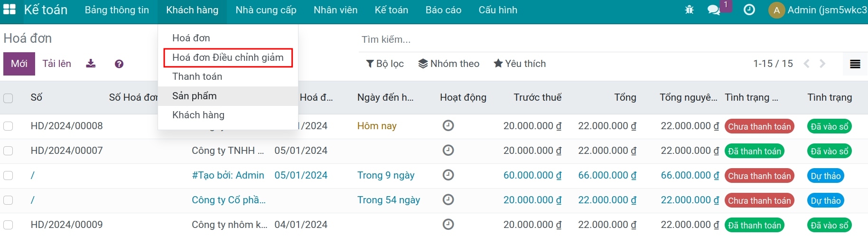Sort by the Tổng column header
The image size is (868, 237).
click(x=625, y=97)
